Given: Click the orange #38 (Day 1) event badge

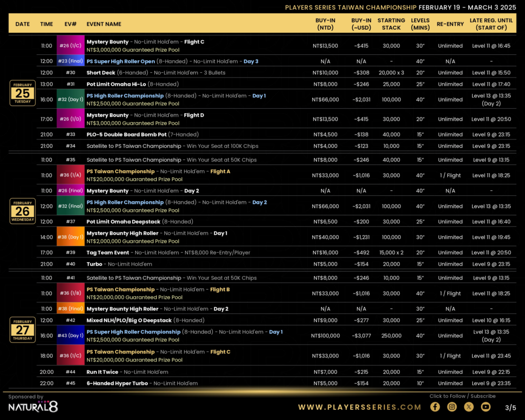Looking at the screenshot, I should click(70, 237).
